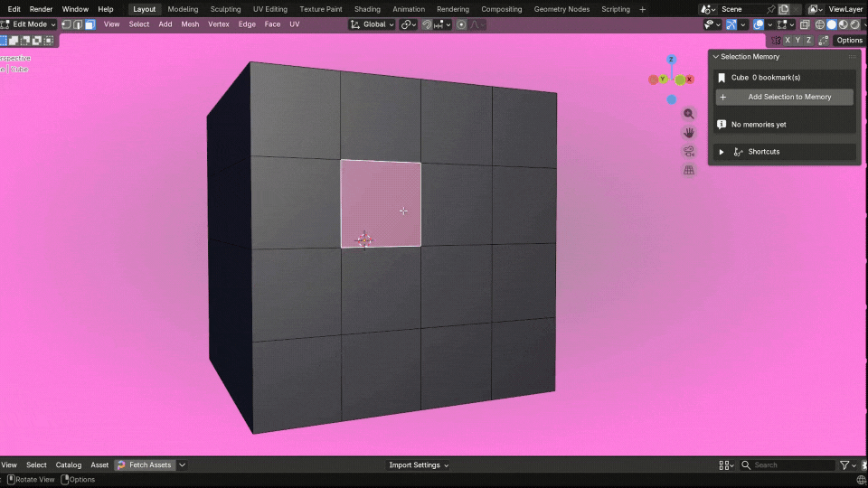Viewport: 868px width, 488px height.
Task: Select vertex selection mode icon
Action: 66,24
